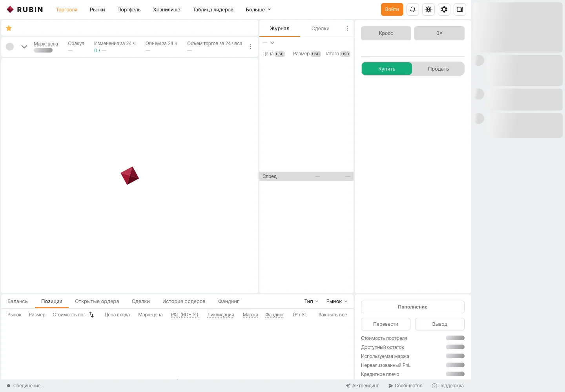Switch to Сделки tab in order book
The width and height of the screenshot is (565, 392).
coord(321,29)
